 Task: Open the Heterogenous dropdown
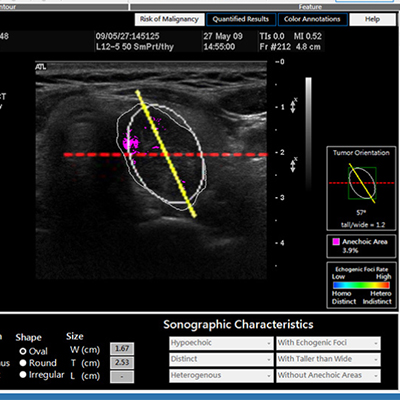(x=221, y=375)
